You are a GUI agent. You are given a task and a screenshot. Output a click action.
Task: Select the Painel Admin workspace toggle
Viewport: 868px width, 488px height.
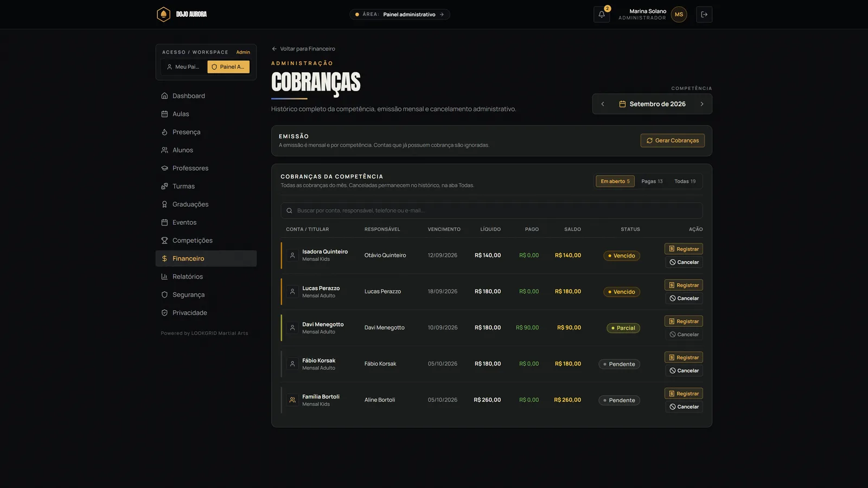coord(228,67)
